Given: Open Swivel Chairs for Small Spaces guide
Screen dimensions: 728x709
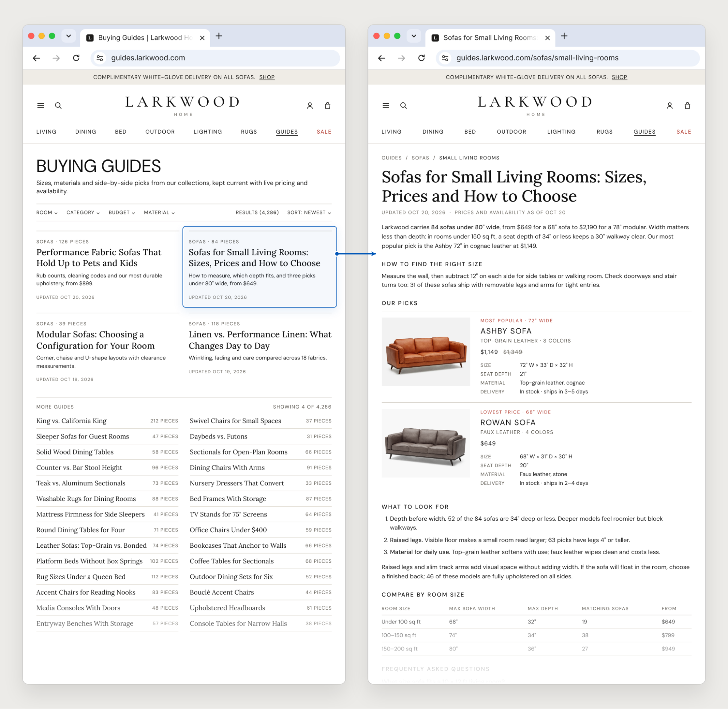Looking at the screenshot, I should point(260,421).
